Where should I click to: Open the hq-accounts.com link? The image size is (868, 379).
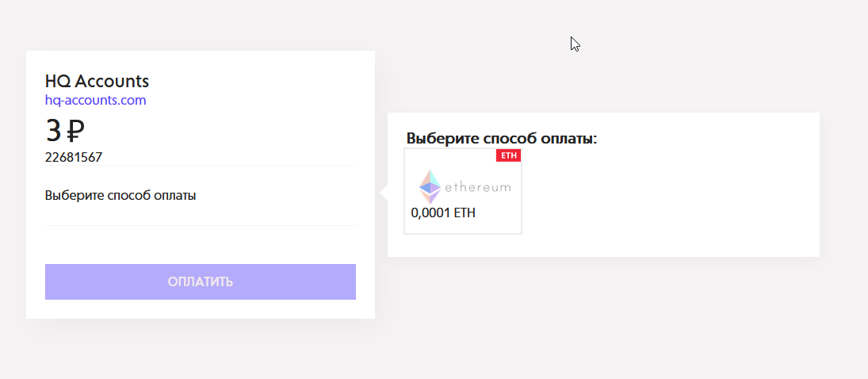pyautogui.click(x=96, y=100)
